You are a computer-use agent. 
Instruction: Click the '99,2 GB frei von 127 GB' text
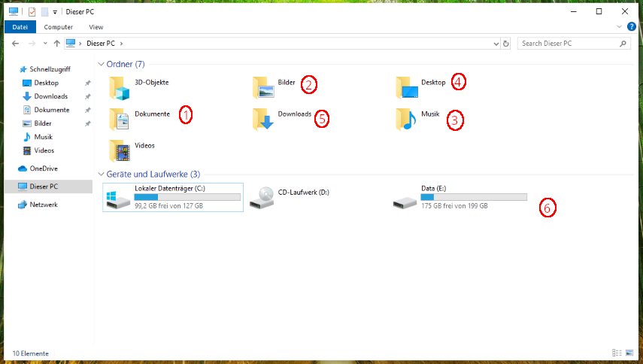pos(168,206)
